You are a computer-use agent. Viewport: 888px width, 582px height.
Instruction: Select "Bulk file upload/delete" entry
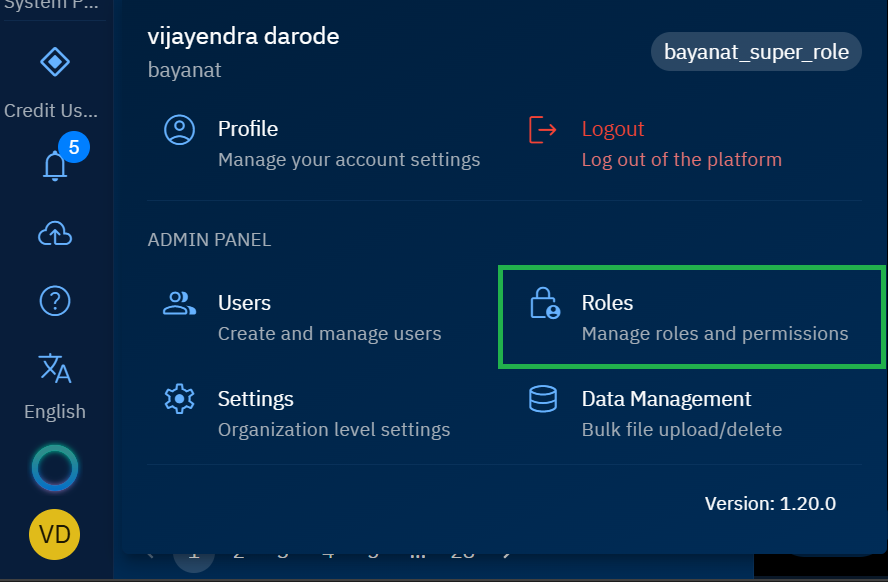[681, 430]
